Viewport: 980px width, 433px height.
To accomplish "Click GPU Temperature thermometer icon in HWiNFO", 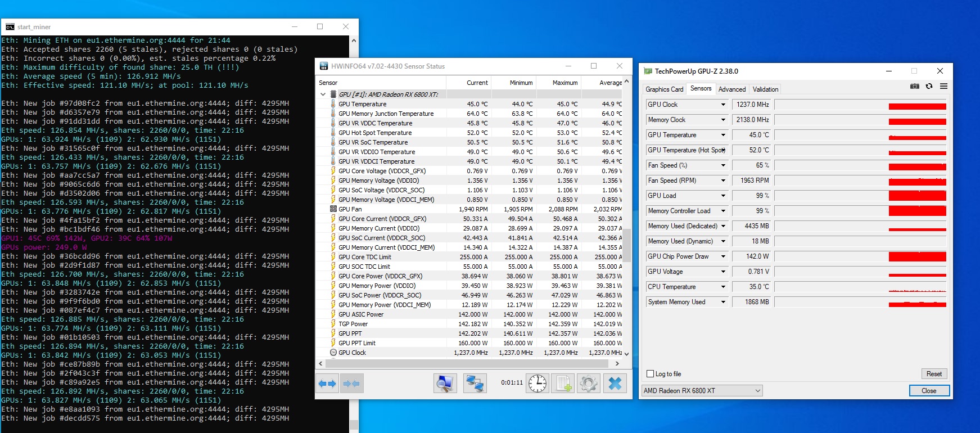I will [x=333, y=104].
